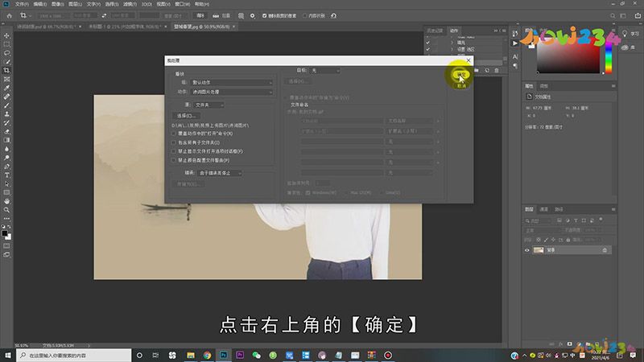Open crop settings gear in options bar

(252, 15)
